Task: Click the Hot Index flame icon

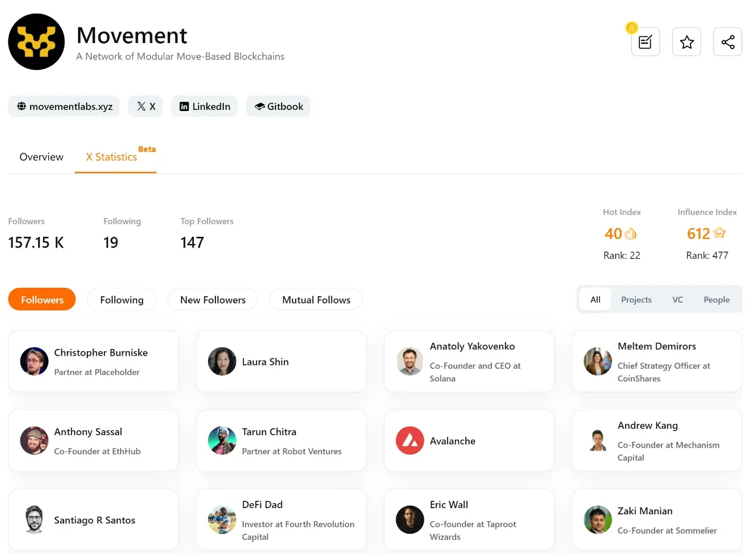Action: [630, 233]
